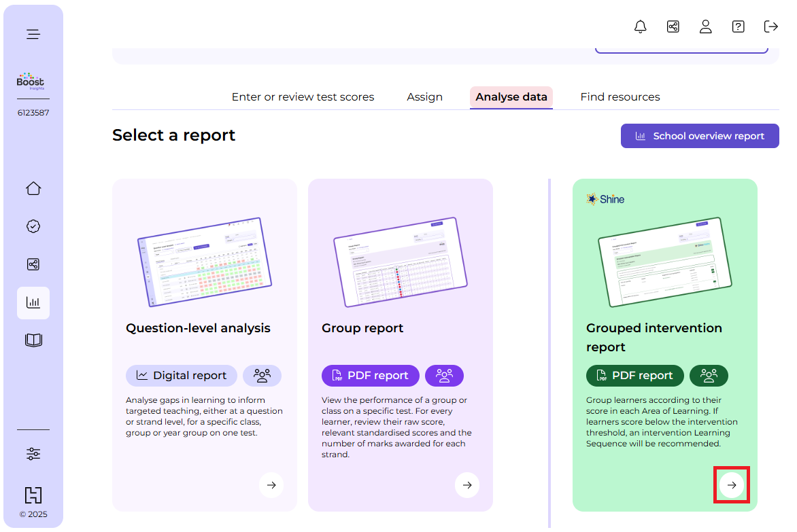Click the logout icon

770,26
